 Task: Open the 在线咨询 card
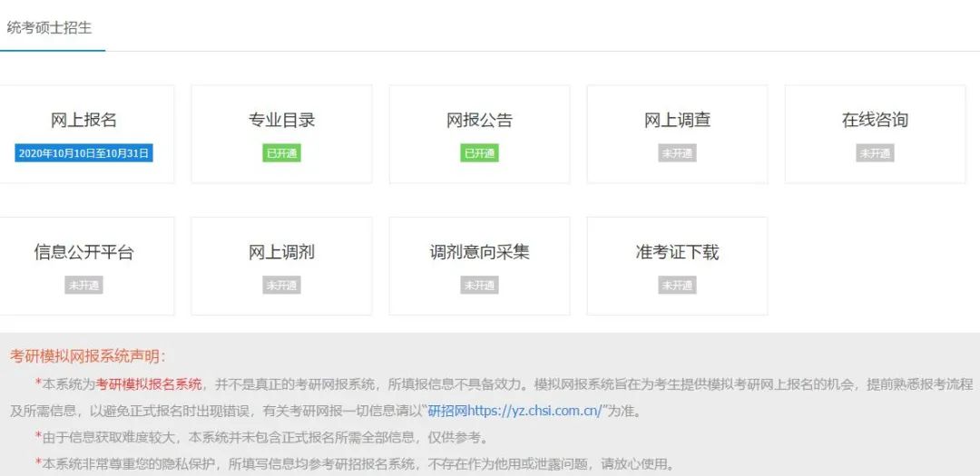click(x=875, y=121)
